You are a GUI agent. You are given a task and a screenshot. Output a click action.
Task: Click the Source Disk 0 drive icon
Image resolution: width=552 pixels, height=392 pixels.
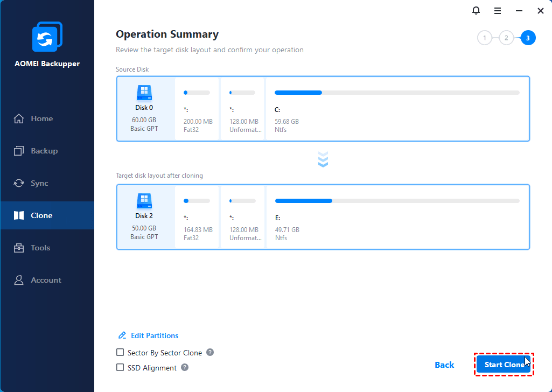(144, 93)
